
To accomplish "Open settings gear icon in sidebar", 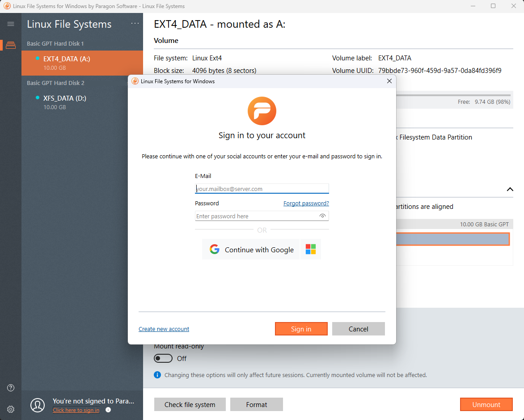I will pyautogui.click(x=11, y=409).
